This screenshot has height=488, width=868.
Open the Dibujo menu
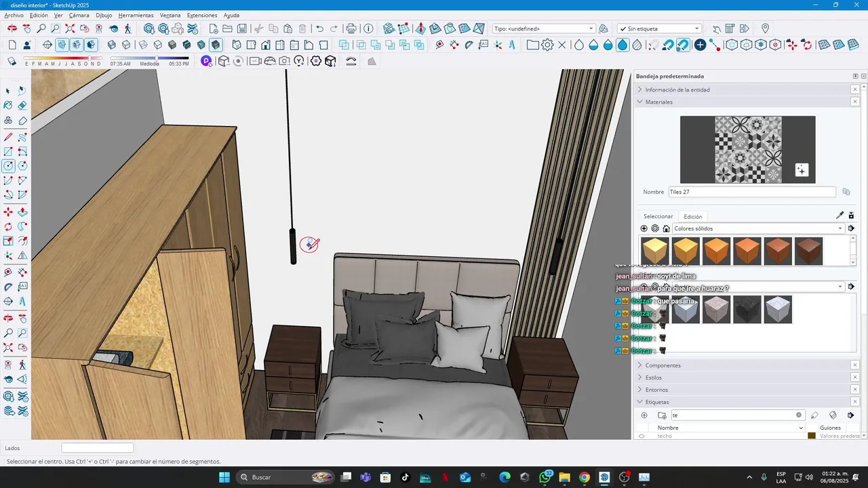click(x=104, y=15)
